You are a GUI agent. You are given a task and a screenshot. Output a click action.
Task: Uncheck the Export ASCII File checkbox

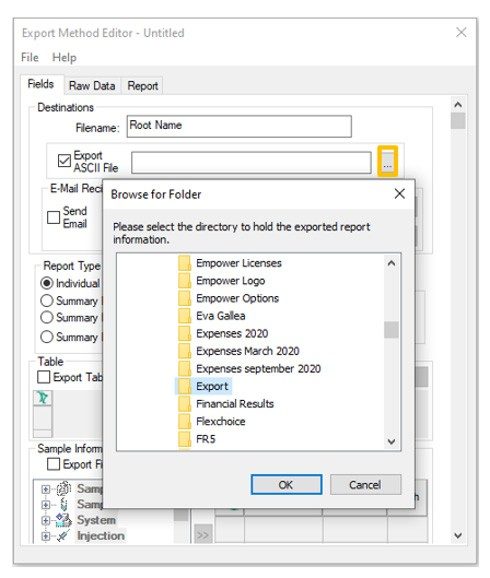(64, 161)
